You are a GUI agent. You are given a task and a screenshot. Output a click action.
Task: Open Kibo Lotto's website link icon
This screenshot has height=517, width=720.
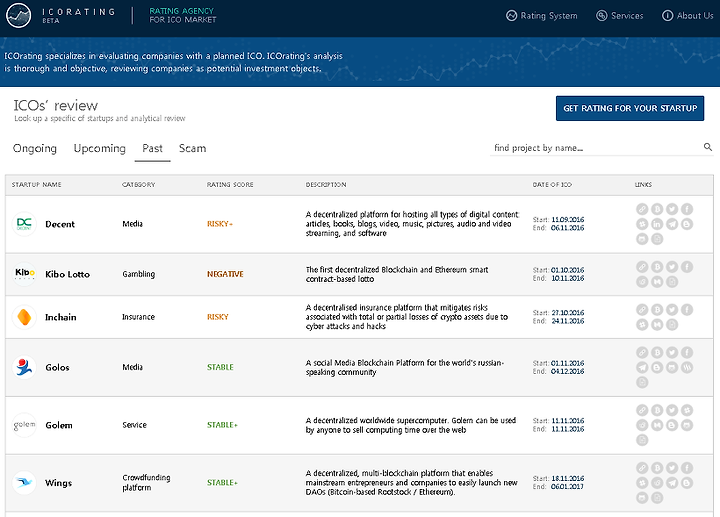[642, 267]
